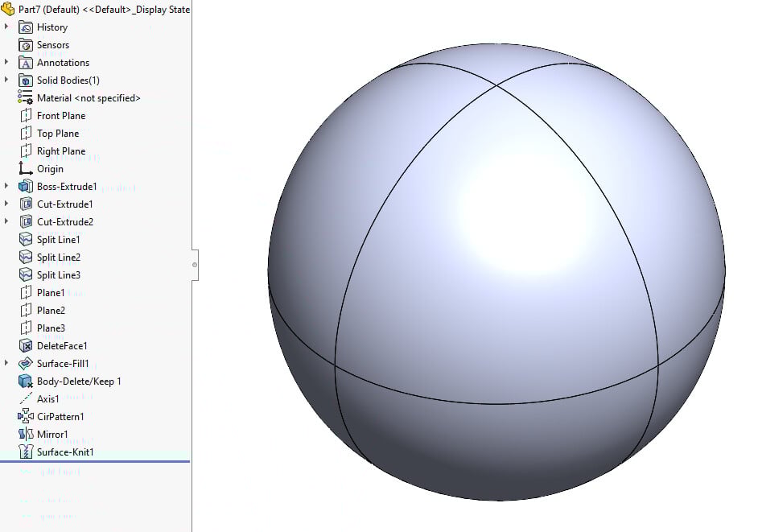Select the 'Axis1' label
The image size is (758, 532).
[x=48, y=399]
